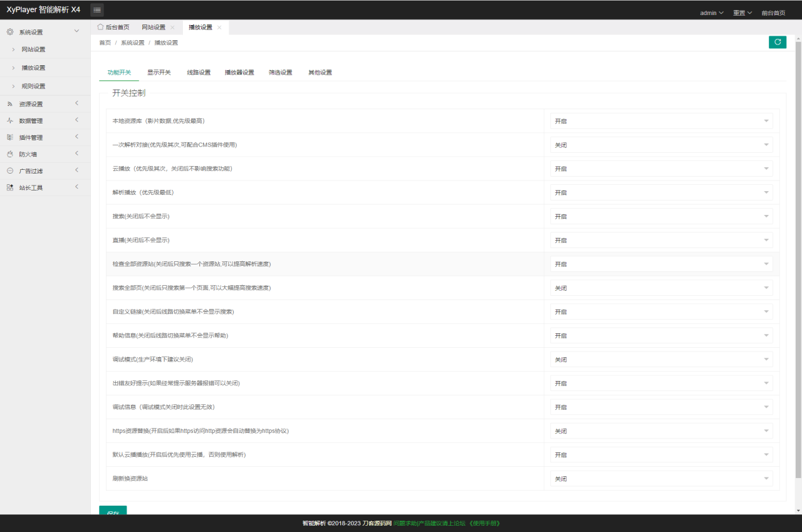Click the 广告过滤 minus-circle icon
This screenshot has width=802, height=532.
click(9, 170)
